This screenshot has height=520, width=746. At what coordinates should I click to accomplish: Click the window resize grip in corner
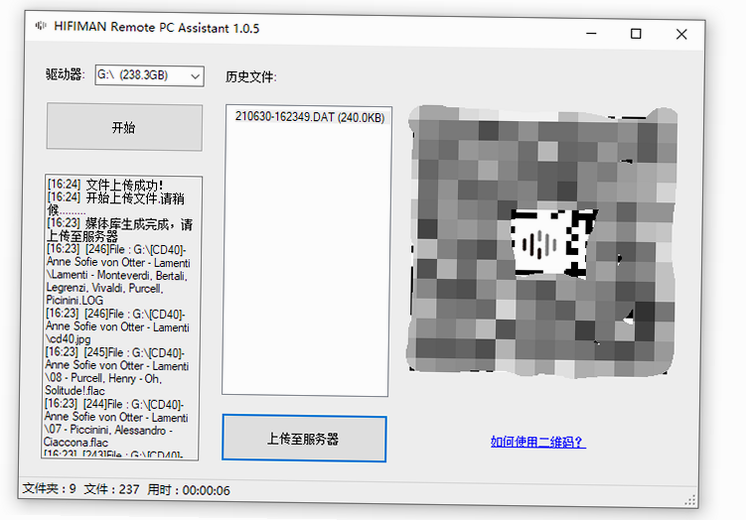690,500
